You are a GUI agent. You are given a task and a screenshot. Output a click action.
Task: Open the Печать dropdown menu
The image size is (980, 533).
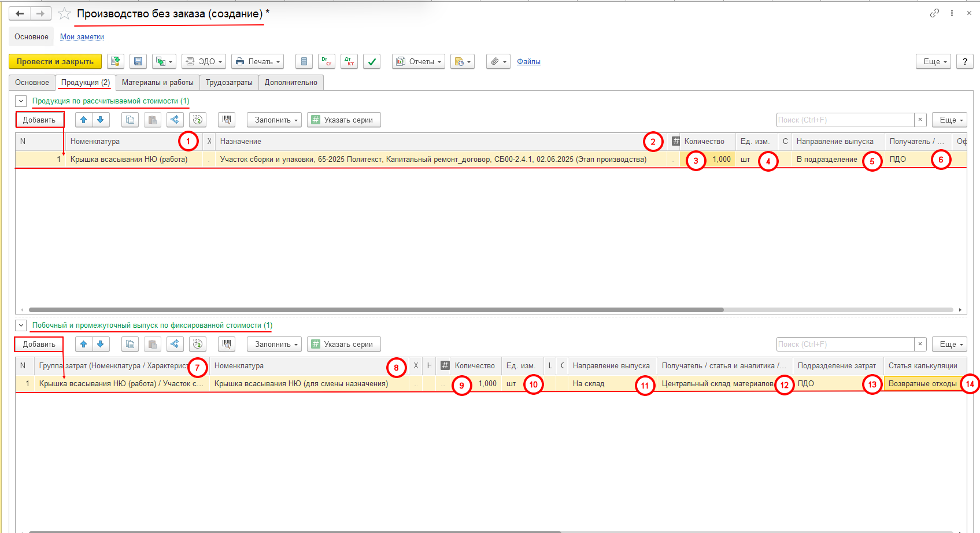tap(257, 62)
